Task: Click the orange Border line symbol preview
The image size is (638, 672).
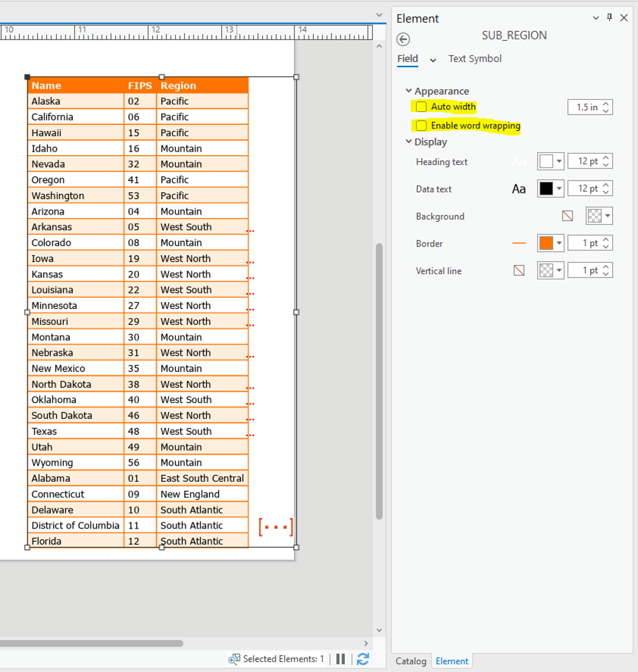Action: (x=519, y=243)
